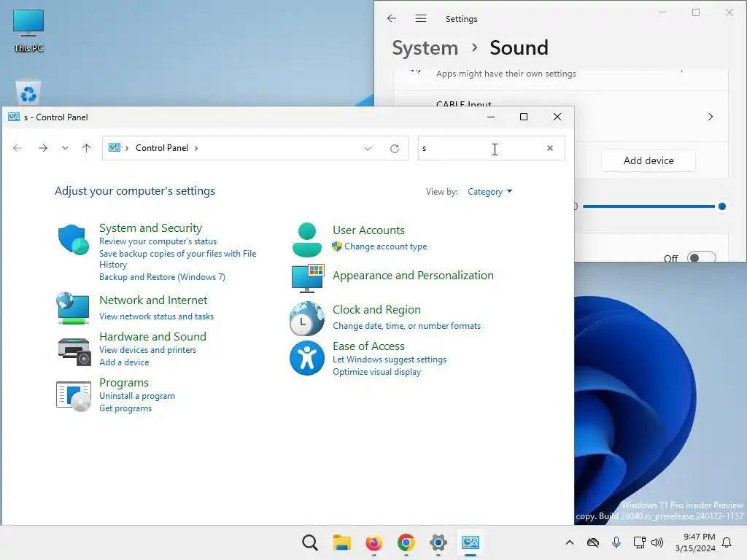
Task: Open the notifications bell
Action: [x=727, y=542]
